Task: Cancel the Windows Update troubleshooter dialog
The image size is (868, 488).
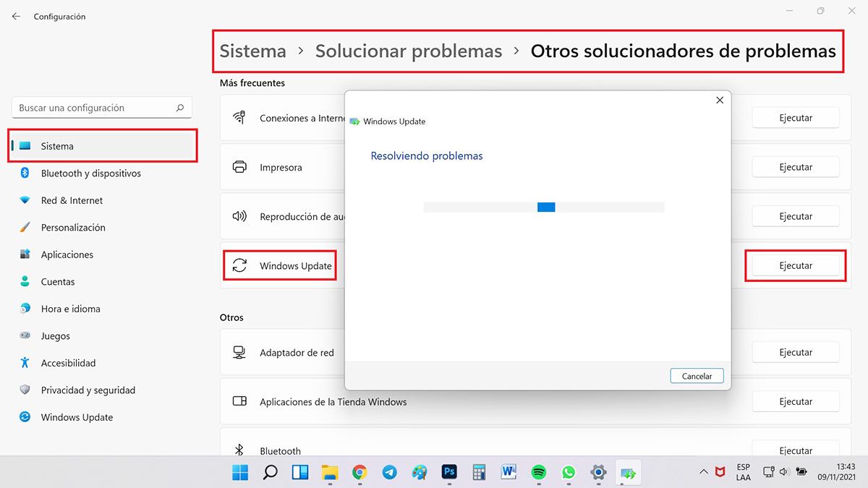Action: tap(697, 376)
